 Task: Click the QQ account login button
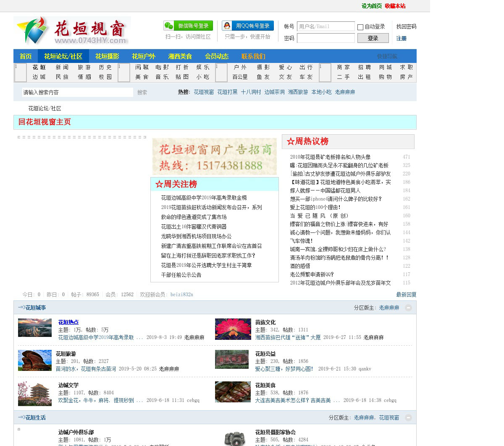(248, 26)
